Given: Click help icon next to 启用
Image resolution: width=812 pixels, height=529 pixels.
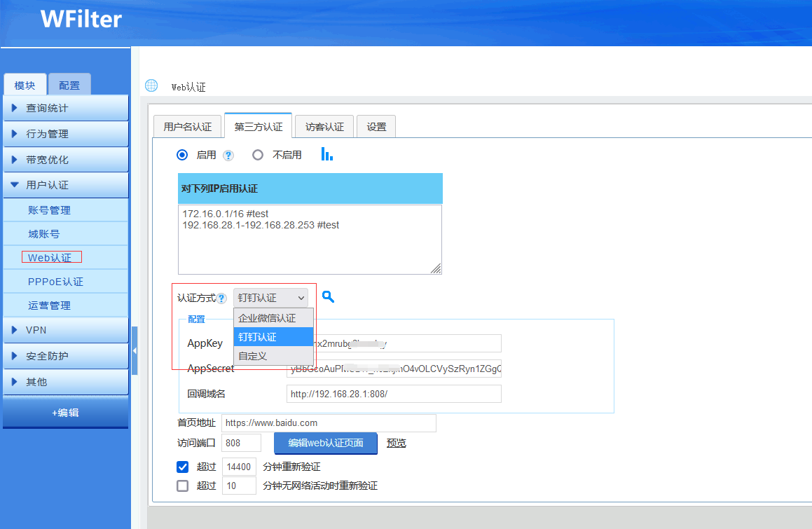Looking at the screenshot, I should click(x=228, y=156).
